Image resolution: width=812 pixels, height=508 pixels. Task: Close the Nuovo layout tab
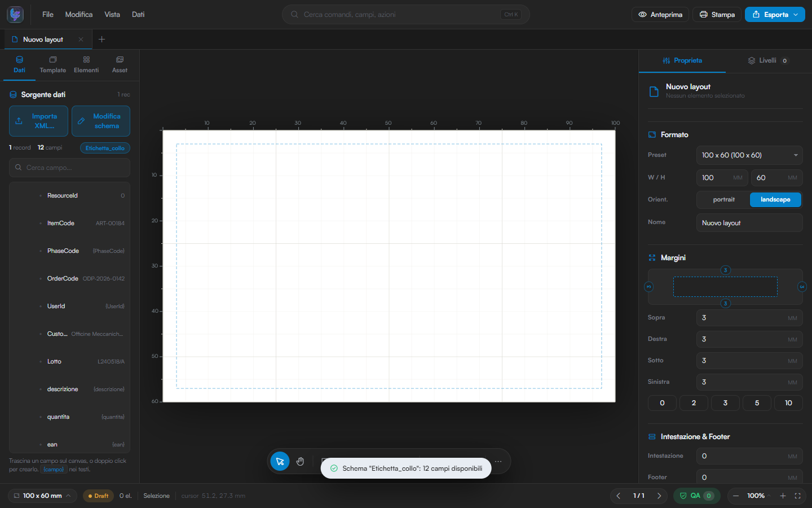[81, 40]
